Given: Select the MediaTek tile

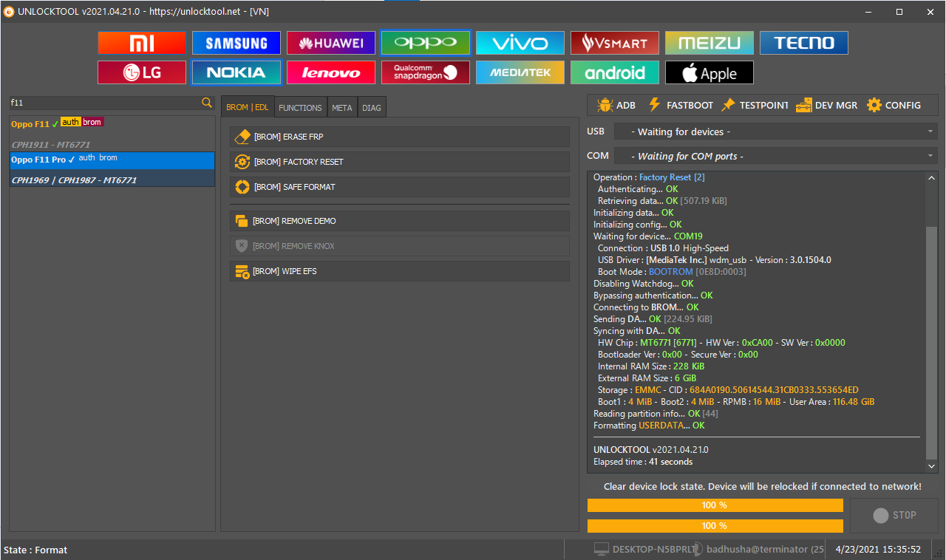Looking at the screenshot, I should [x=520, y=72].
